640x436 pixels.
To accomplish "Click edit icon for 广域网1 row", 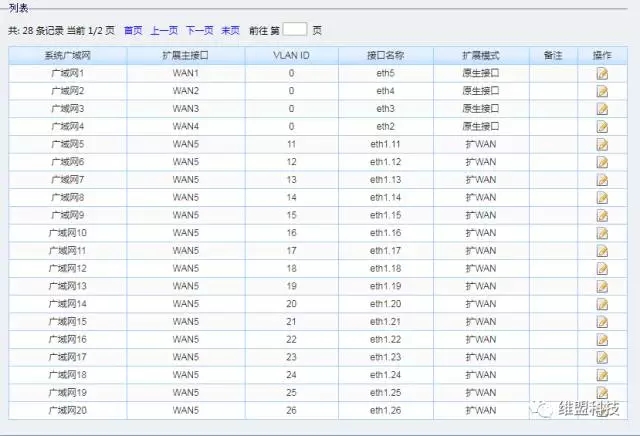I will [x=602, y=74].
